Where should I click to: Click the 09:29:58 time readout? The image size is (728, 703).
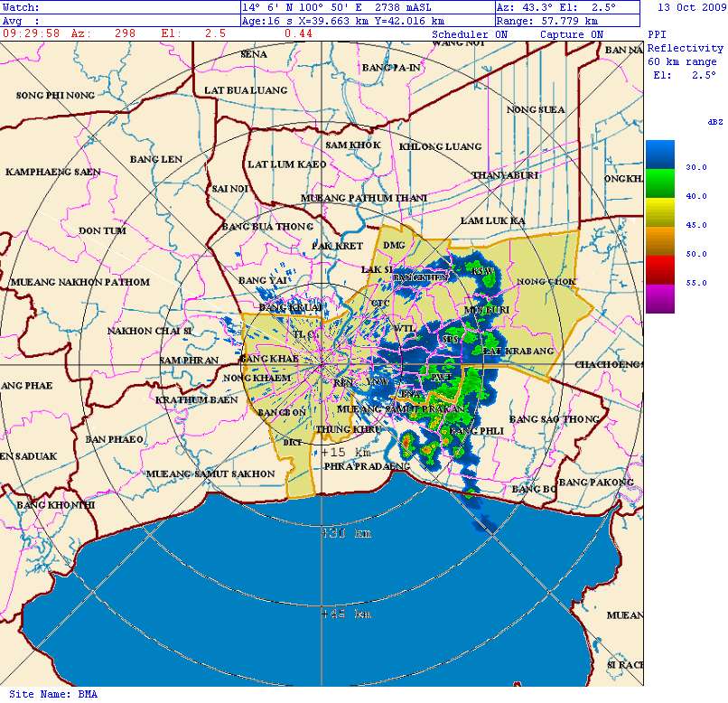32,33
